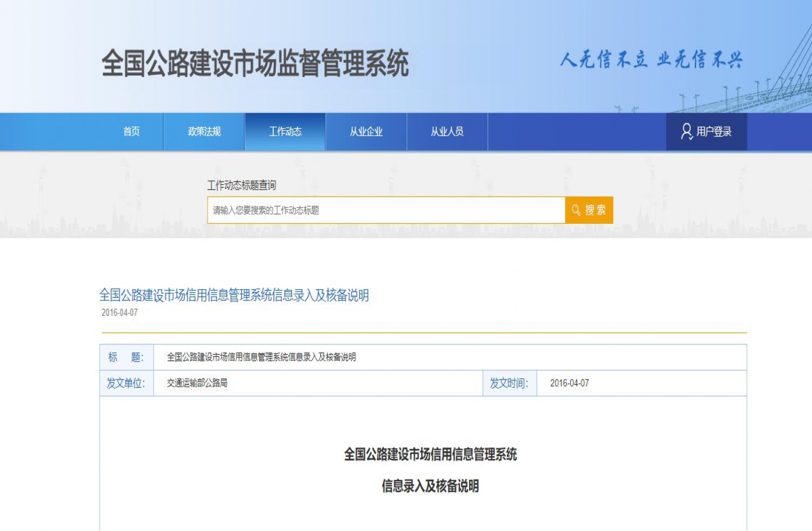Click the 用户登录 text label
812x531 pixels.
[714, 132]
